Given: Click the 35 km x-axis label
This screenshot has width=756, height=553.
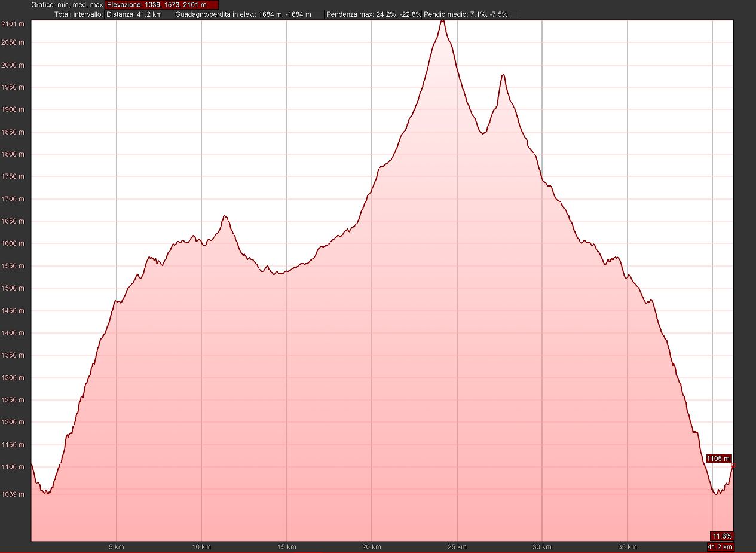Looking at the screenshot, I should pos(628,547).
